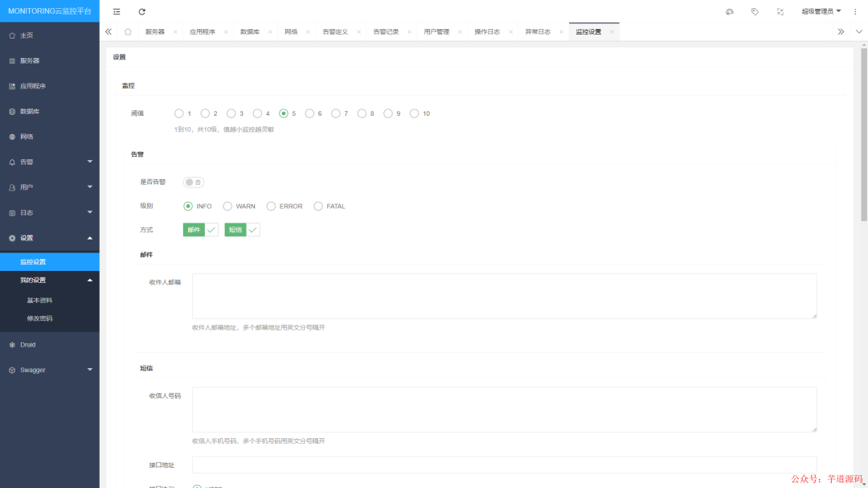Switch to the 服务器 tab
This screenshot has height=488, width=868.
pyautogui.click(x=155, y=32)
